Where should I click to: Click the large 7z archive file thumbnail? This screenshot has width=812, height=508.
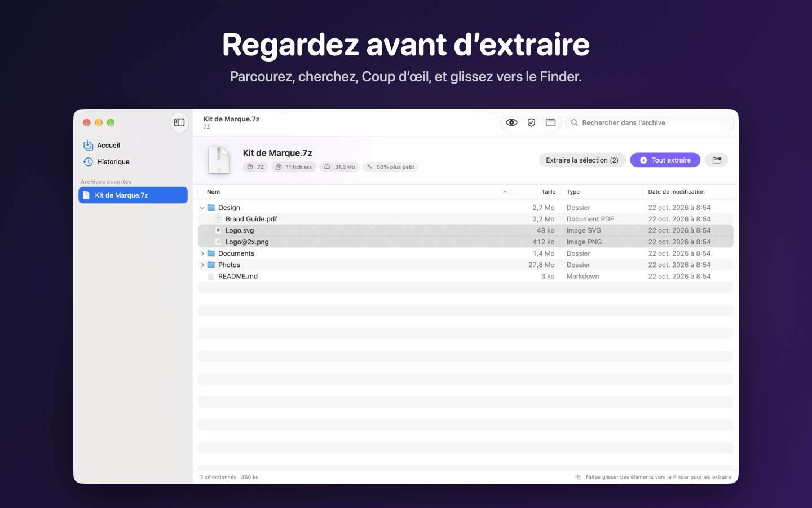click(x=219, y=160)
